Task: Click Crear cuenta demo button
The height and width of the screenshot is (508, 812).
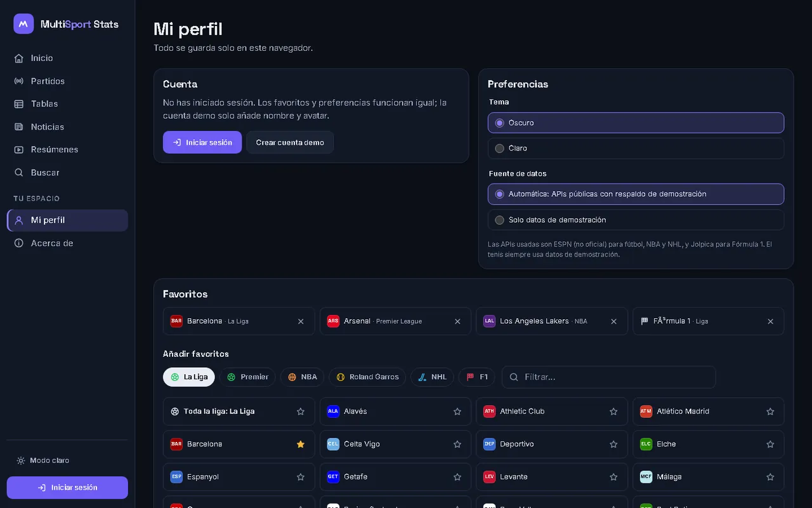Action: point(290,142)
